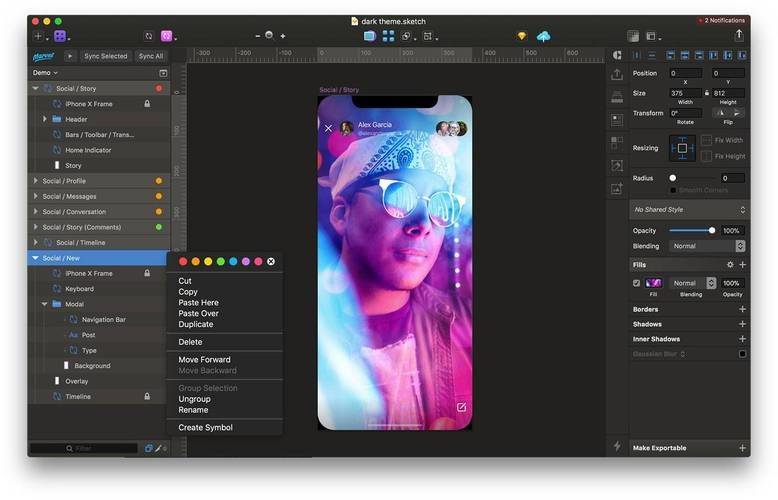The width and height of the screenshot is (778, 500).
Task: Toggle Smooth Corners checkbox
Action: coord(673,190)
